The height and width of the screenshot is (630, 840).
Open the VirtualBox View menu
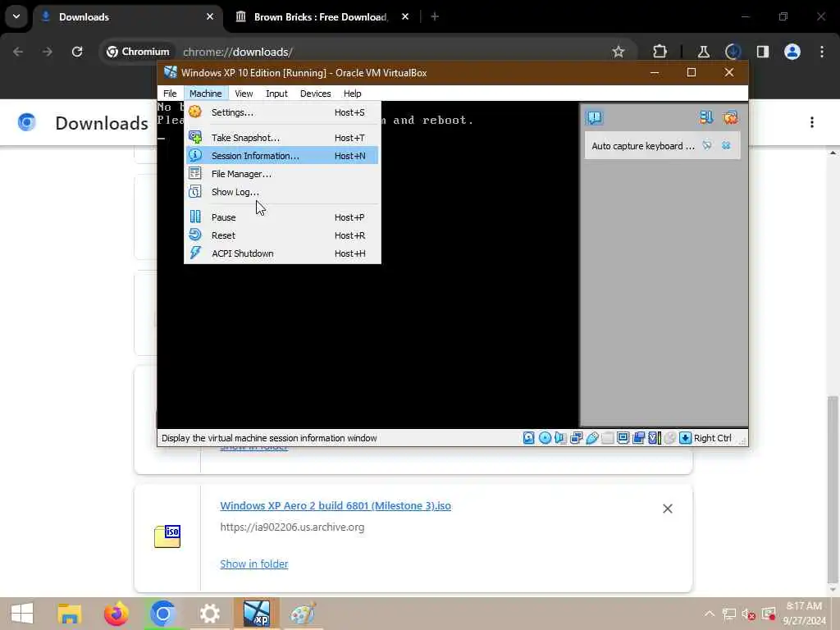[x=244, y=94]
